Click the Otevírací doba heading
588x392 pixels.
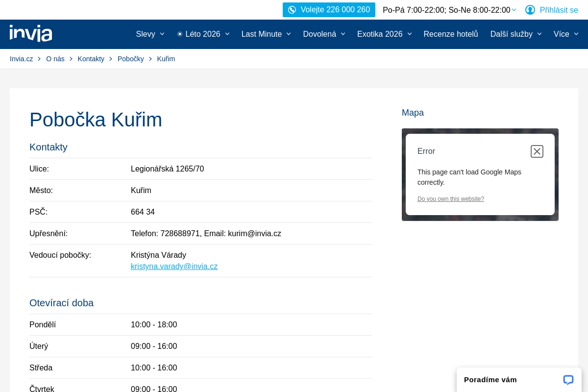click(61, 303)
